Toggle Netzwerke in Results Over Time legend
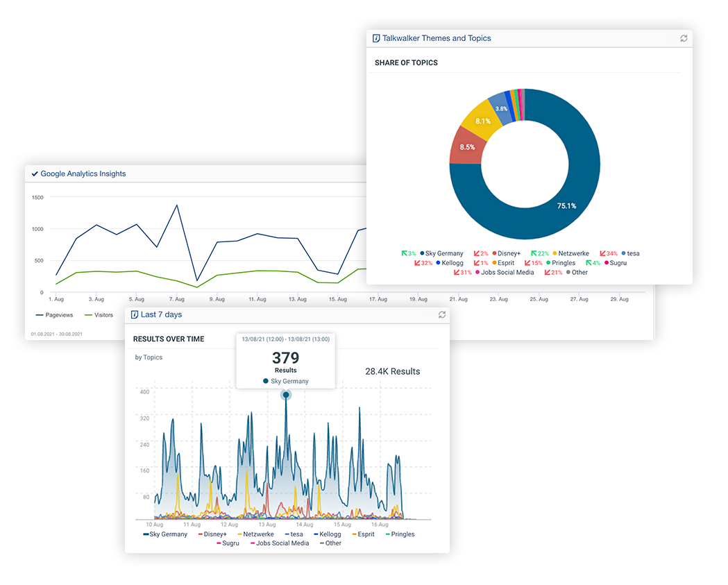Viewport: 728px width, 585px height. 256,534
